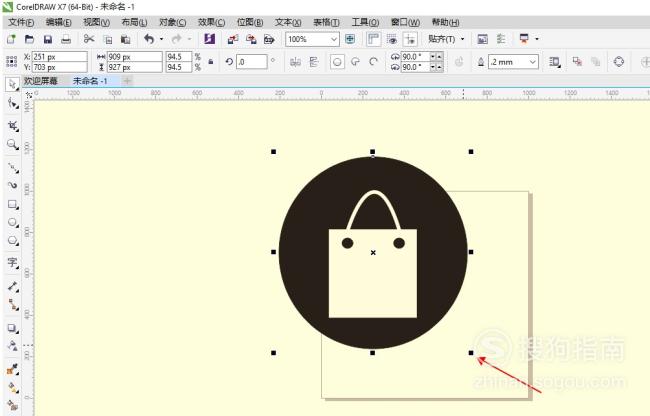This screenshot has width=650, height=416.
Task: Add new document with plus tab button
Action: (x=127, y=81)
